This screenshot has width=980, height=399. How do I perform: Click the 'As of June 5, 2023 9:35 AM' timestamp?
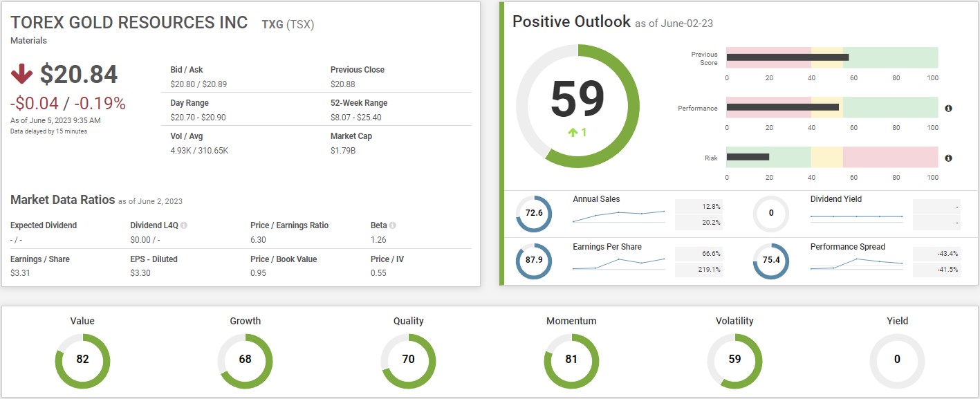(55, 120)
